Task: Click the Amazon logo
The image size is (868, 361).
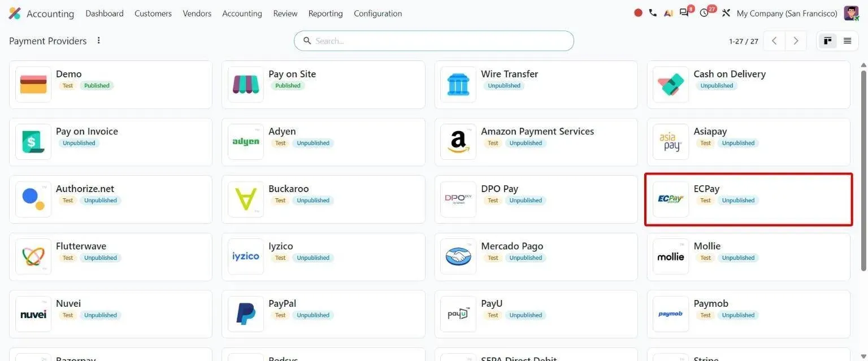Action: (x=458, y=142)
